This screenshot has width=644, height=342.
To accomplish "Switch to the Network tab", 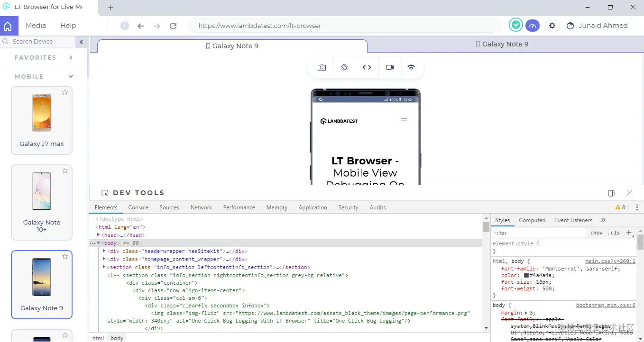I will (202, 207).
